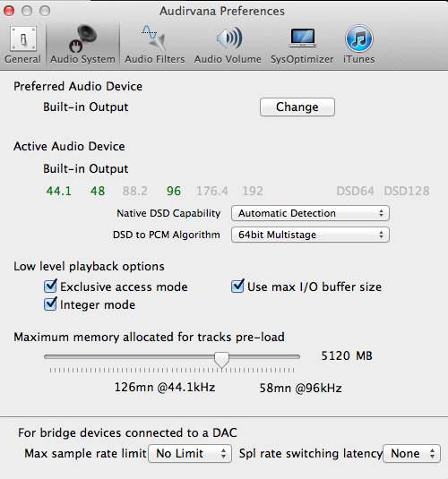Click the 192 sample rate indicator
This screenshot has width=448, height=479.
253,192
